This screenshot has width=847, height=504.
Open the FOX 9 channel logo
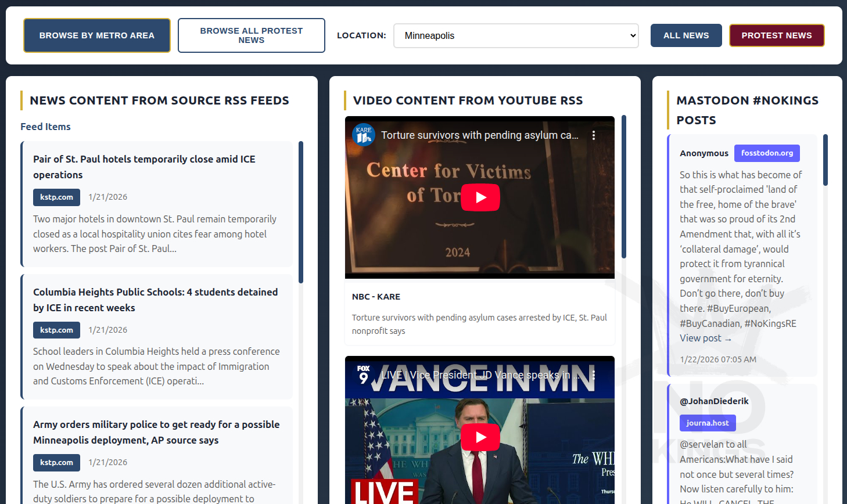click(364, 375)
